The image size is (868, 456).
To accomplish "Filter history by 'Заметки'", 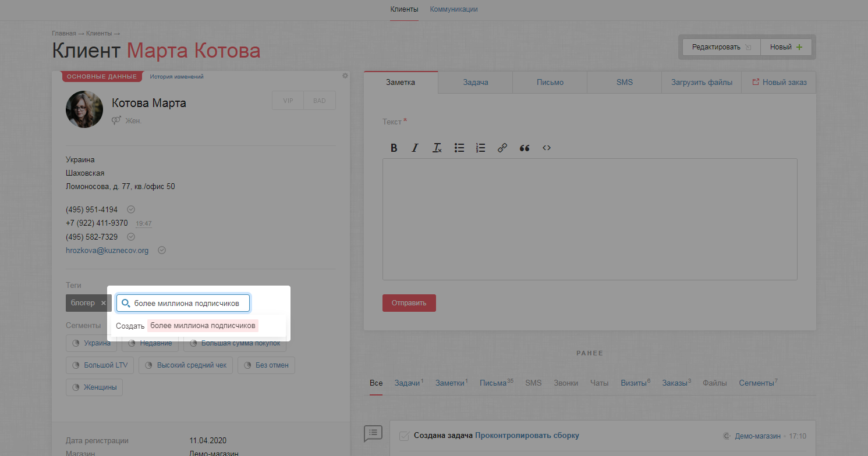I will click(x=451, y=383).
